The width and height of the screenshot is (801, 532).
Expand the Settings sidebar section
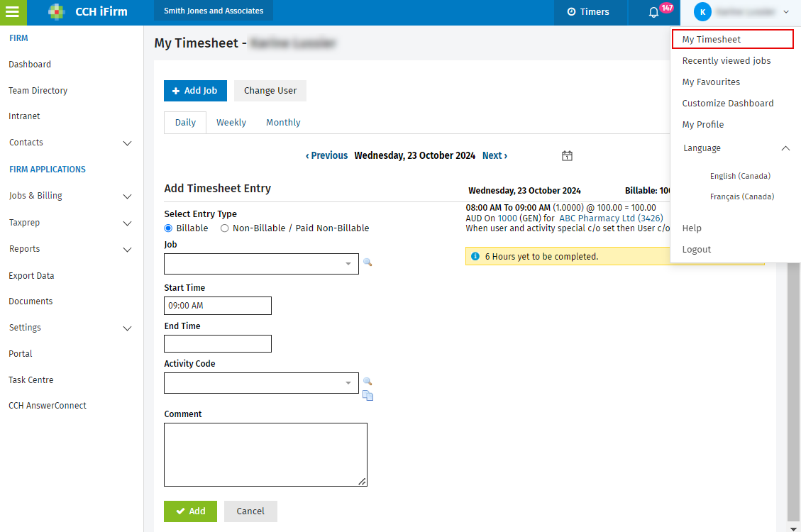127,328
